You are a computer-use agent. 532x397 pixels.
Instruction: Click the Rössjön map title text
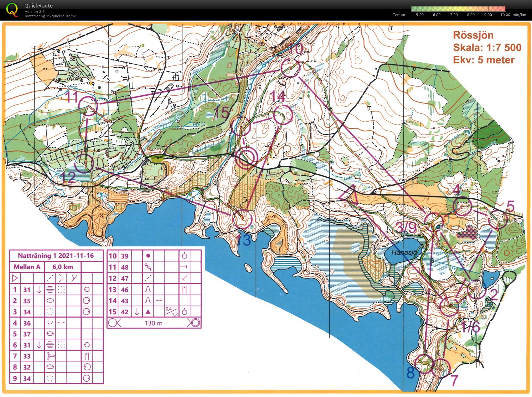[473, 35]
